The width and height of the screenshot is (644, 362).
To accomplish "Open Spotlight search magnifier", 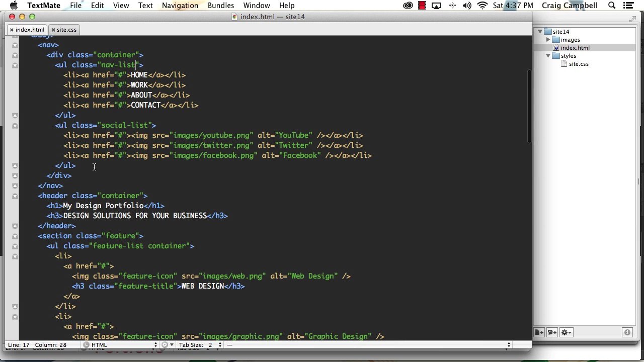I will coord(612,6).
